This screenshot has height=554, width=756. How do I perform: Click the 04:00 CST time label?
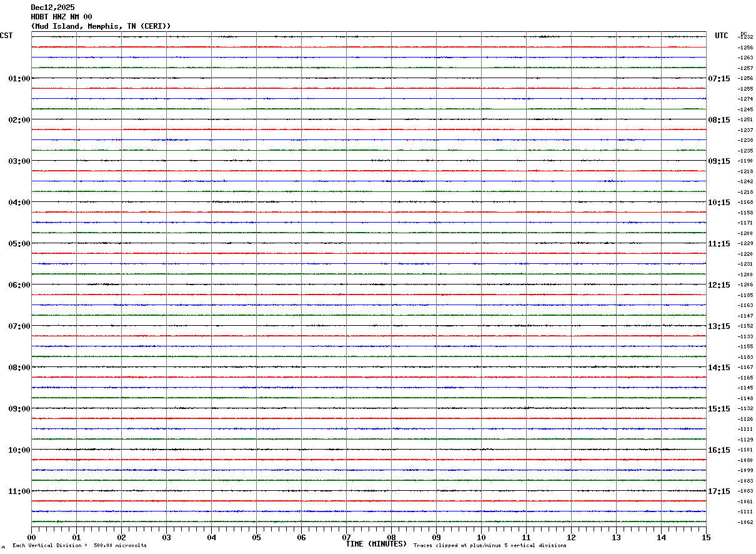pos(19,203)
